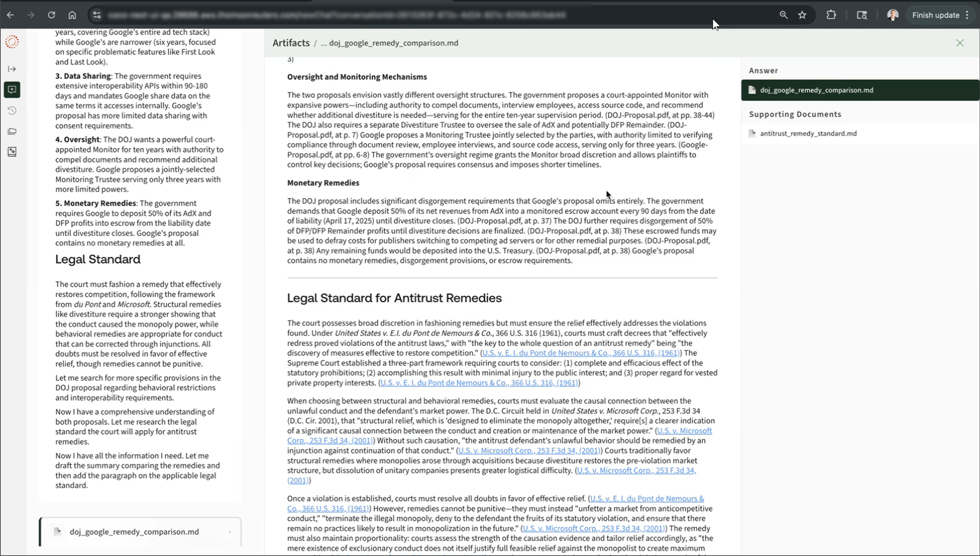Open the folders icon in sidebar
Screen dimensions: 980x556
pyautogui.click(x=12, y=131)
